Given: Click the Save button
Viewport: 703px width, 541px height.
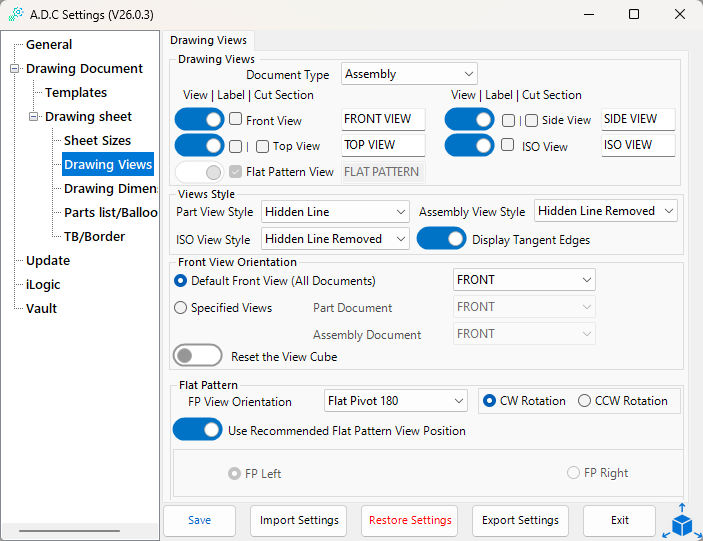Looking at the screenshot, I should 199,521.
